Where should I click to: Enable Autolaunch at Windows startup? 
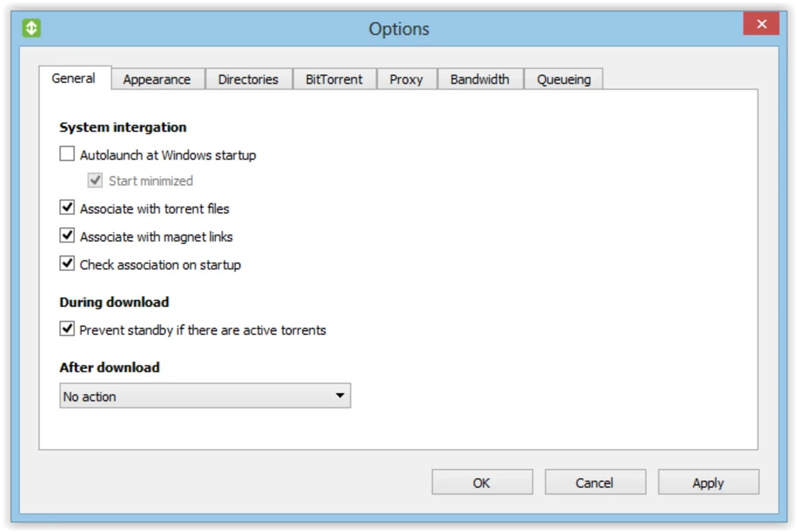67,154
